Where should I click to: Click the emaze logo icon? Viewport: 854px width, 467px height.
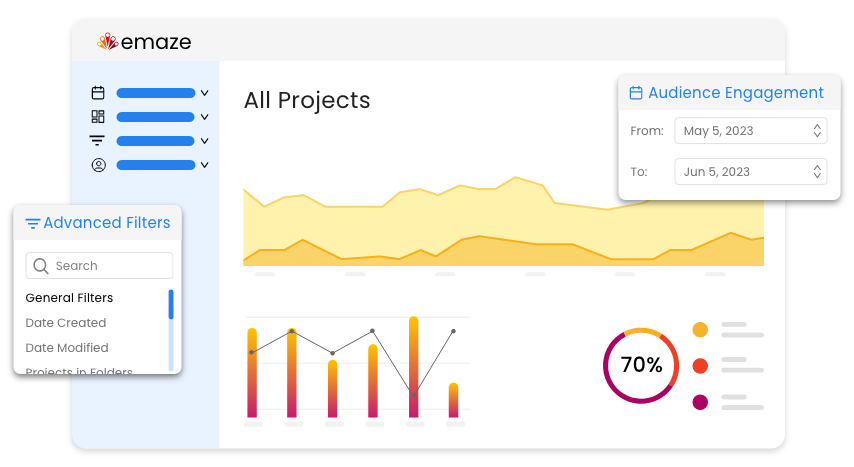pos(108,42)
